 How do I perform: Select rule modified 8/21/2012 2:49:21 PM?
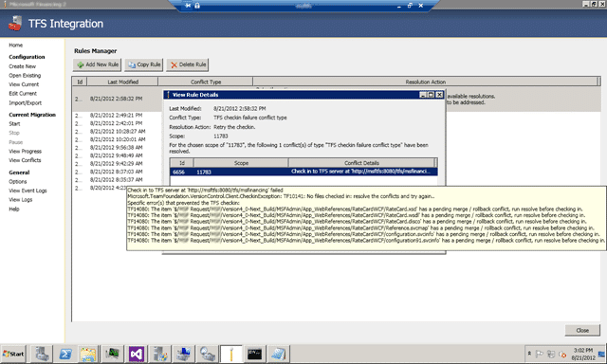pyautogui.click(x=116, y=116)
